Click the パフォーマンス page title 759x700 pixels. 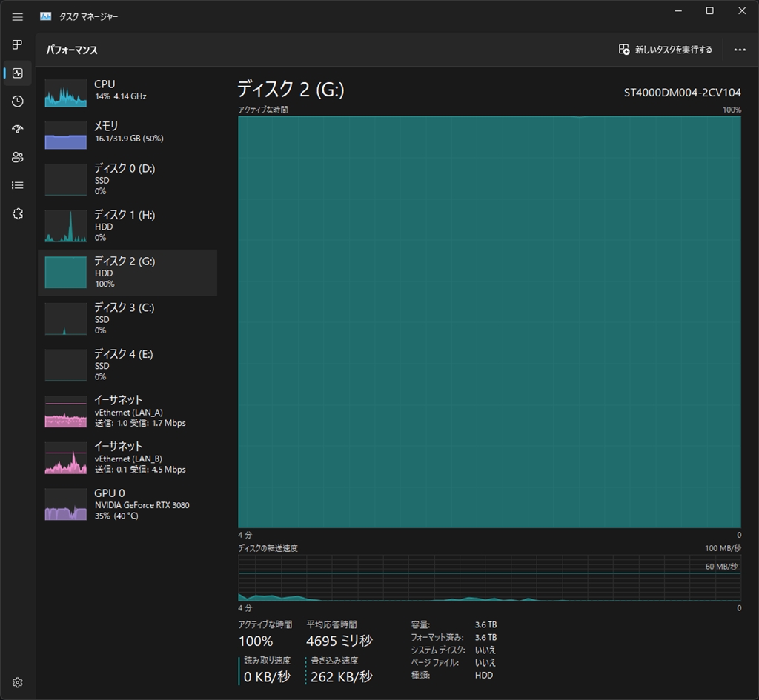(x=72, y=50)
